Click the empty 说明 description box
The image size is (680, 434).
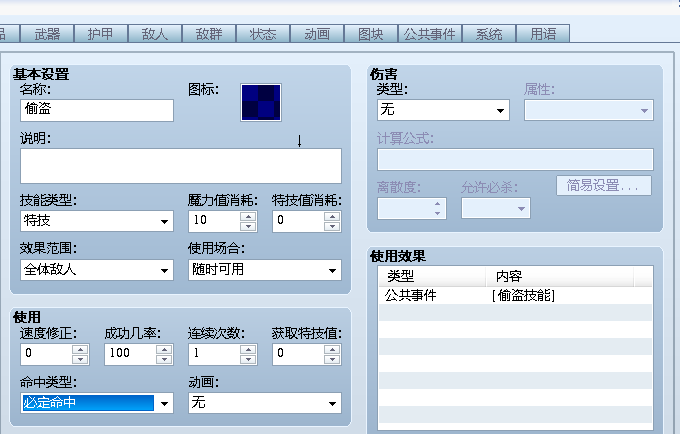pyautogui.click(x=181, y=166)
